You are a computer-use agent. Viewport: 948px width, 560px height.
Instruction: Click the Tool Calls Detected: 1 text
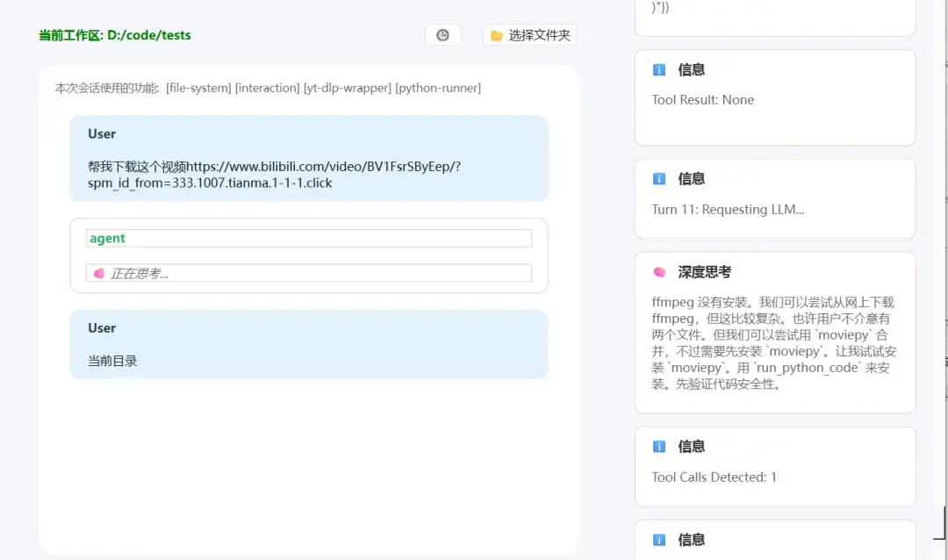click(x=714, y=477)
